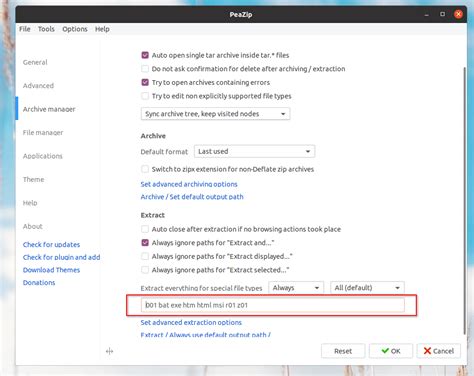Enable Auto close after extraction checkbox
Image resolution: width=474 pixels, height=376 pixels.
(x=145, y=229)
